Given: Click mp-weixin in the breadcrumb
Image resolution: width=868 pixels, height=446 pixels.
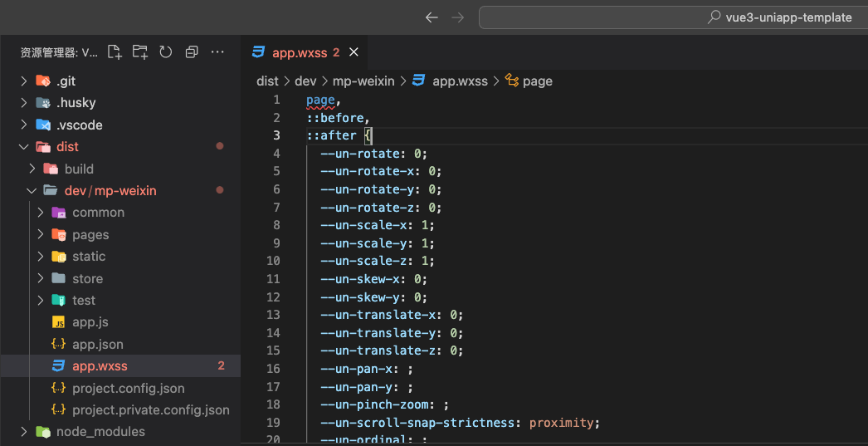Looking at the screenshot, I should tap(363, 81).
